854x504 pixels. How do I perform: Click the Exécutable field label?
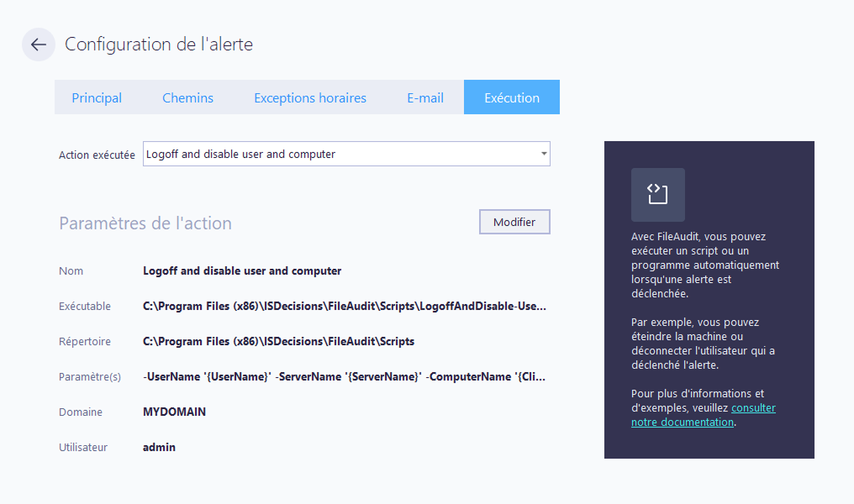pyautogui.click(x=84, y=306)
